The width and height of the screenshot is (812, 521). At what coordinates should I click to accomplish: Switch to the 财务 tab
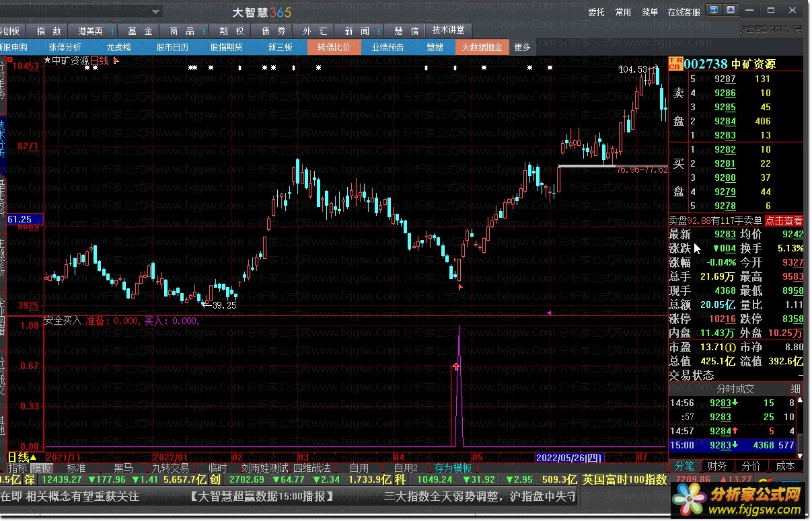click(x=718, y=466)
